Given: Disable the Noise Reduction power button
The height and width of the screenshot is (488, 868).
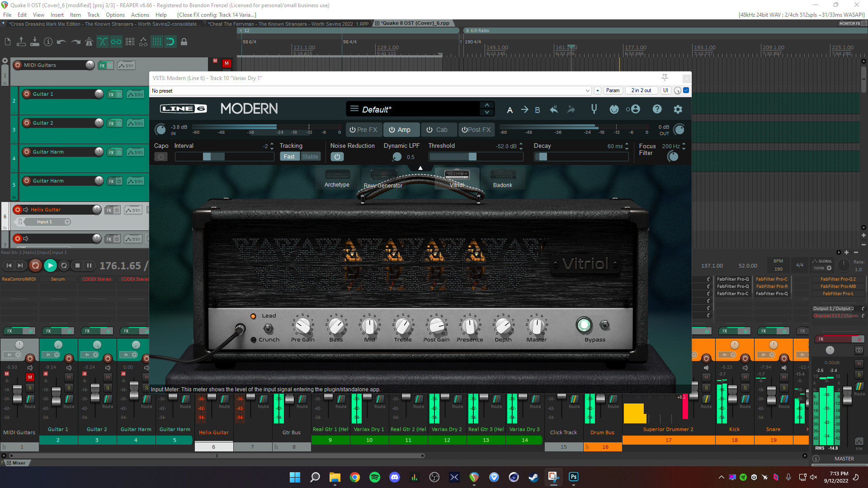Looking at the screenshot, I should coord(337,157).
